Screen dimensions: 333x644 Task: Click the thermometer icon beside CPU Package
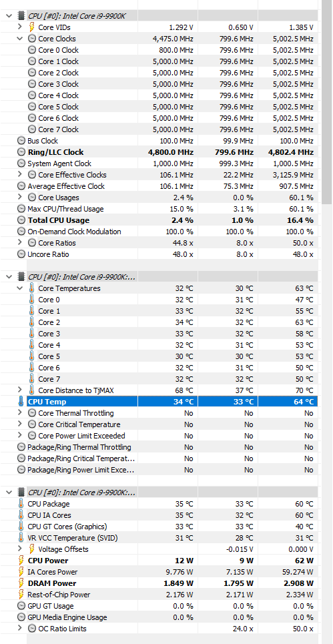21,504
